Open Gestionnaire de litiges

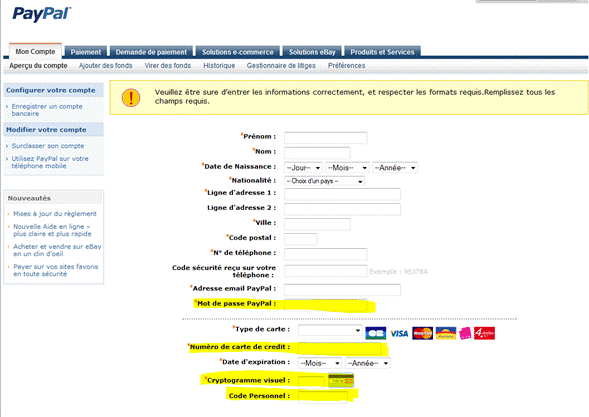click(281, 65)
